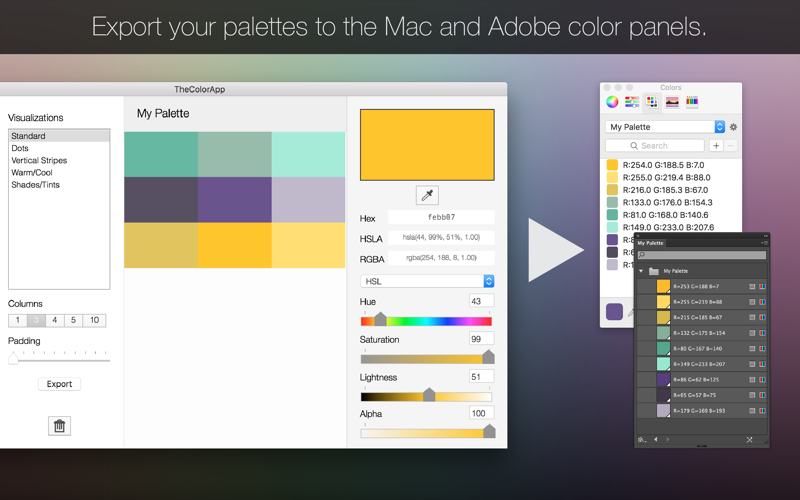800x500 pixels.
Task: Open the Adobe panel flyout menu icon
Action: [x=765, y=243]
